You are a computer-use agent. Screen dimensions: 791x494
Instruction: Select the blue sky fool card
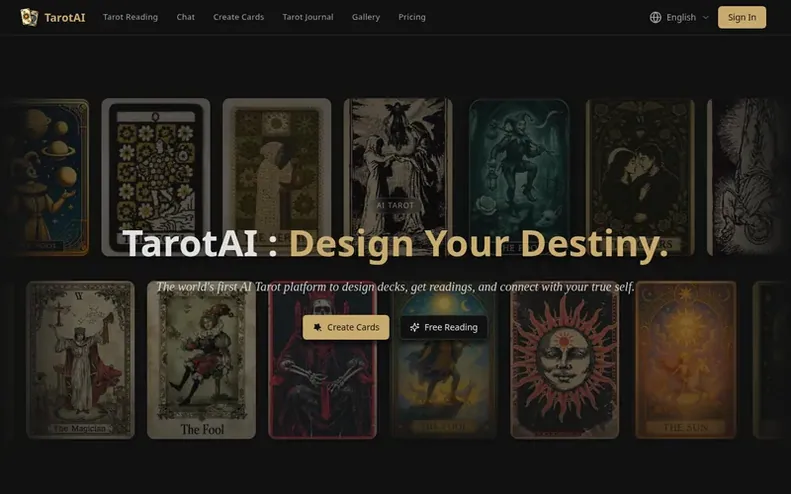[443, 360]
